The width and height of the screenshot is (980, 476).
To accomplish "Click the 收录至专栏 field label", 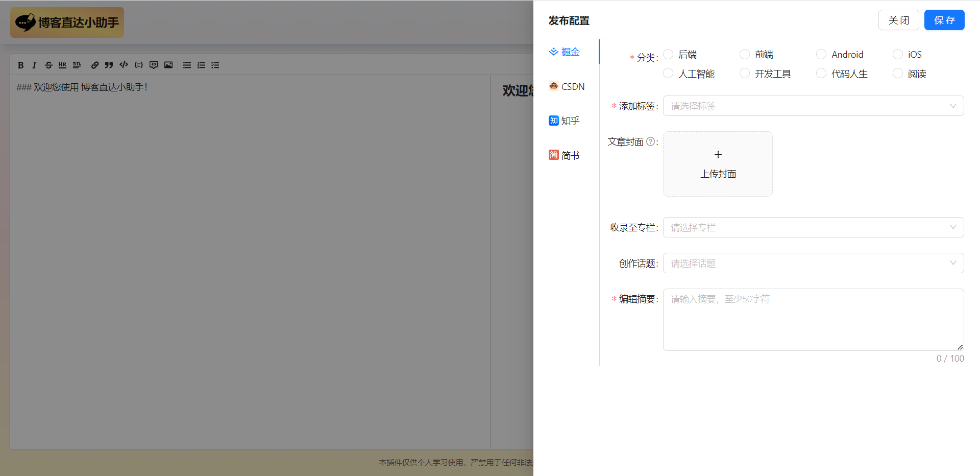I will pyautogui.click(x=634, y=227).
